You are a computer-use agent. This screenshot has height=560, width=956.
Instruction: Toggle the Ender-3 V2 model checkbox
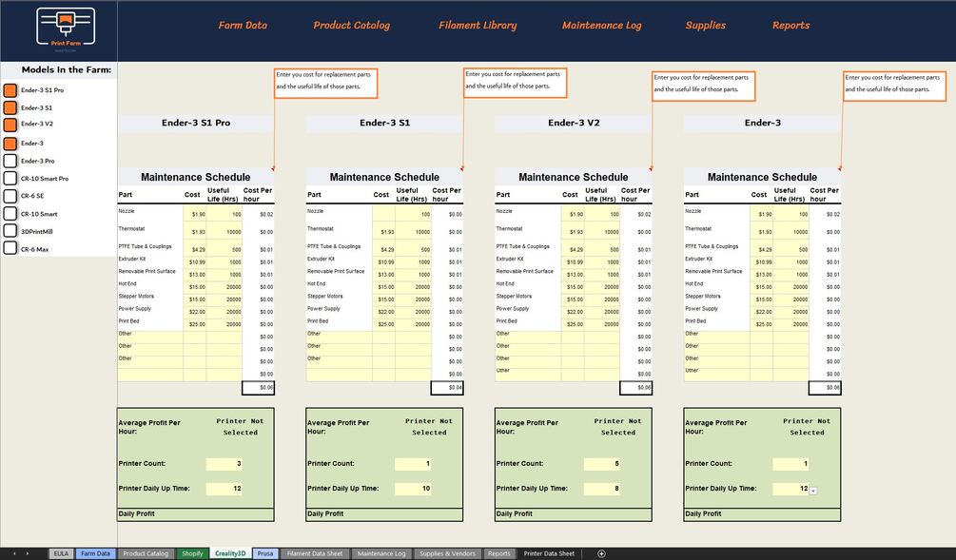click(x=10, y=125)
